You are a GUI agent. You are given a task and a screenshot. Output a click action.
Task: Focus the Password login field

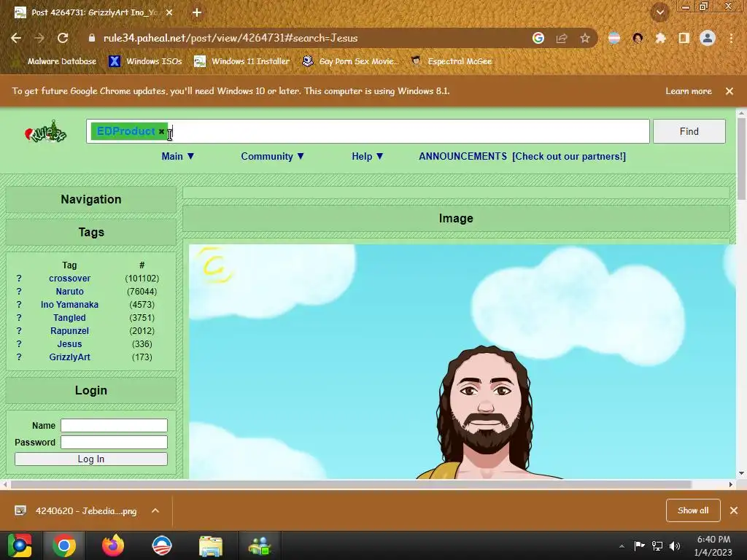pos(114,442)
